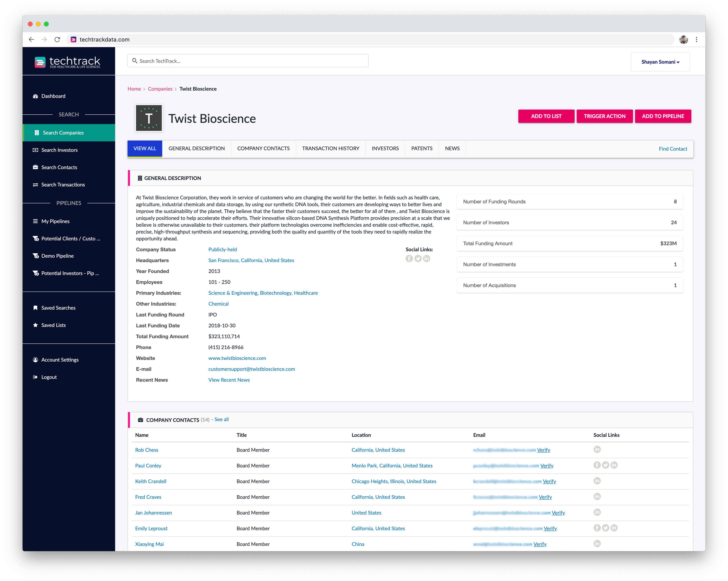
Task: Click Companies breadcrumb link
Action: point(160,89)
